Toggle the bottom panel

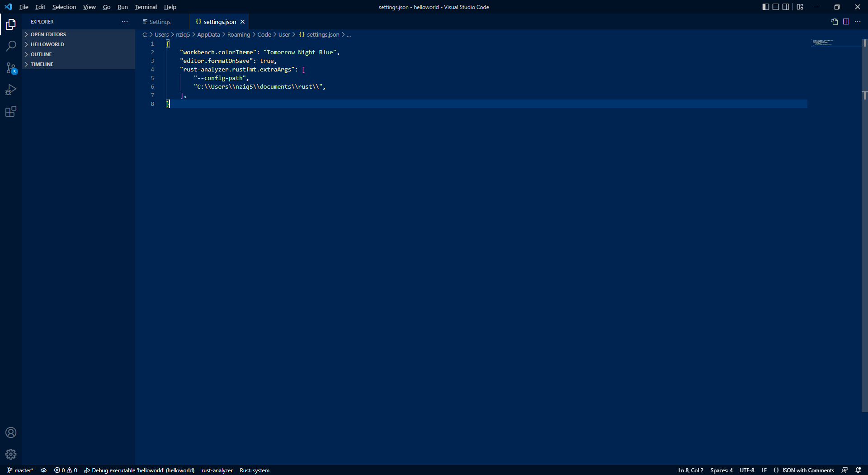tap(776, 7)
